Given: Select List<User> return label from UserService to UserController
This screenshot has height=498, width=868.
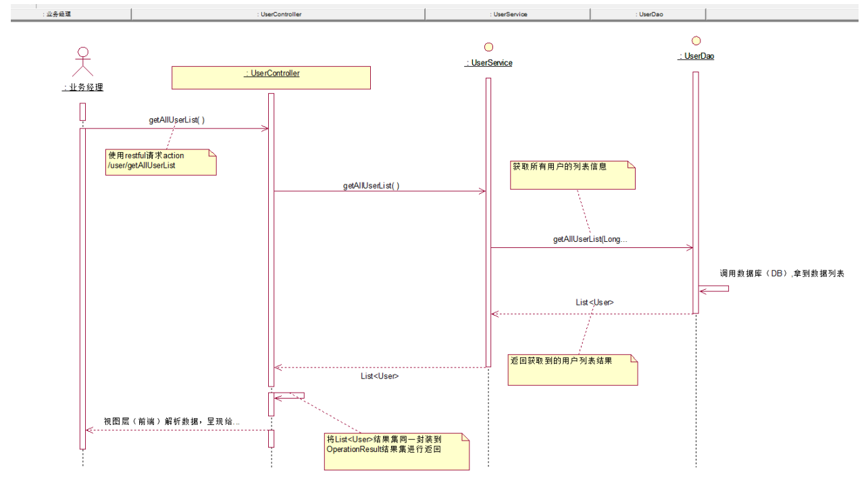Looking at the screenshot, I should pos(380,375).
